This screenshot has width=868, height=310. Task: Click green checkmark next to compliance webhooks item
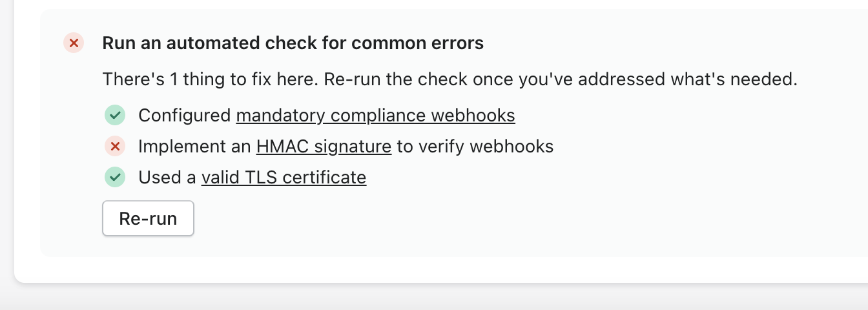[x=114, y=116]
